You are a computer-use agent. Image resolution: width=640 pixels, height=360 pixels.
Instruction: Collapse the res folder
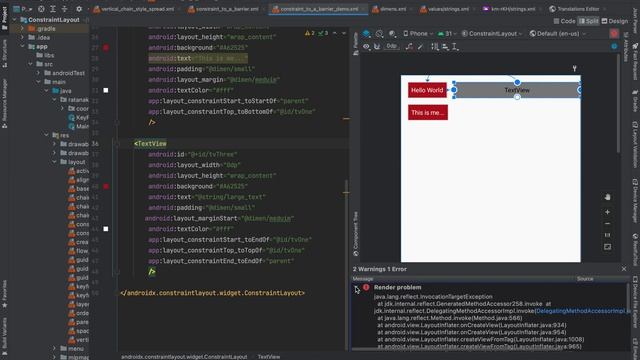coord(47,135)
